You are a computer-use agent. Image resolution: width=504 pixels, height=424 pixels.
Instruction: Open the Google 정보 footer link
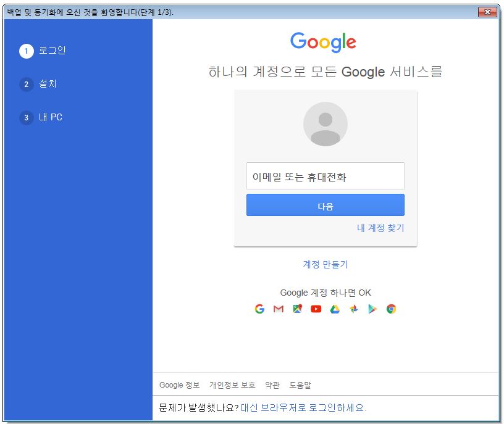[179, 385]
